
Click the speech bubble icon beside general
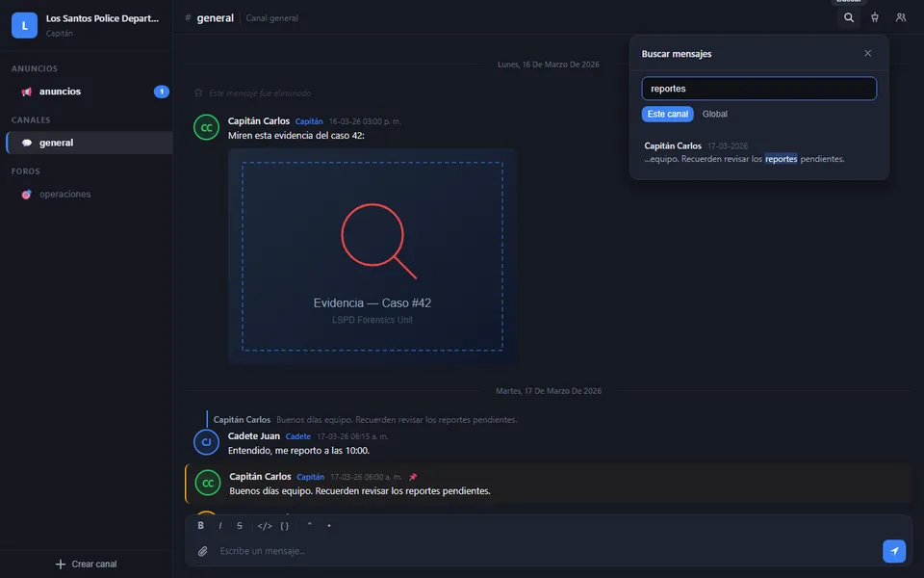tap(27, 143)
